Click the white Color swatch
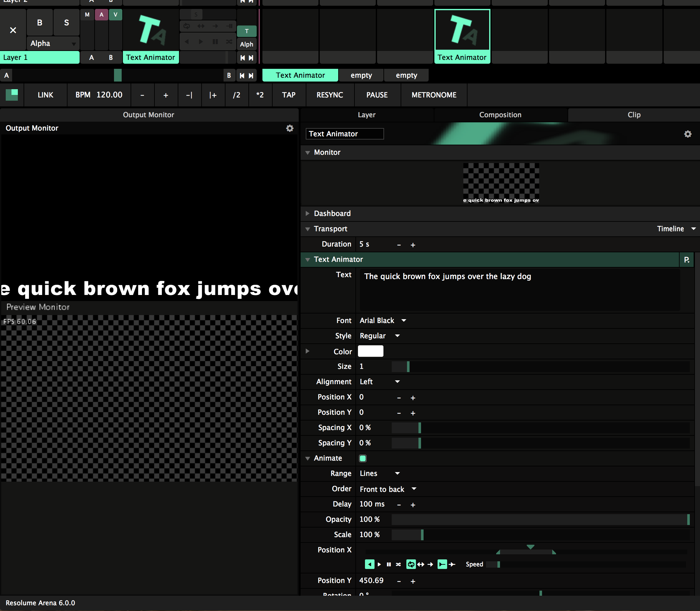Screen dimensions: 700x611 pyautogui.click(x=370, y=351)
